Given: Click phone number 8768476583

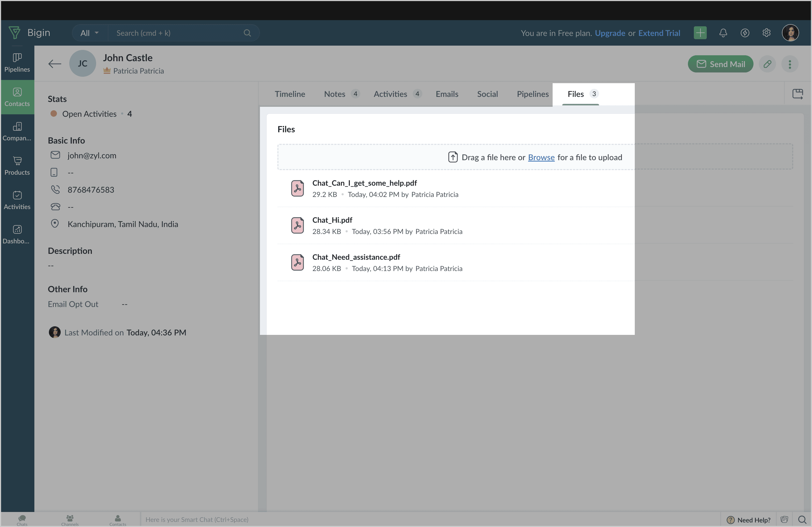Looking at the screenshot, I should [91, 190].
